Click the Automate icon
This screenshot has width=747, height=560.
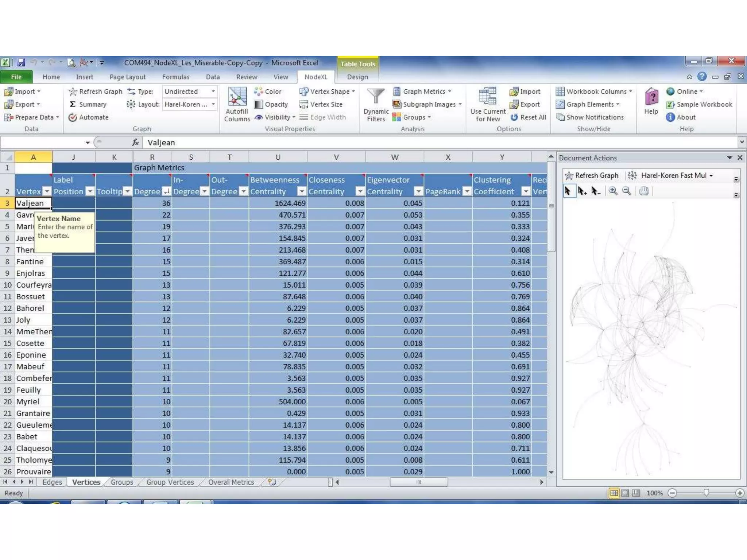73,117
